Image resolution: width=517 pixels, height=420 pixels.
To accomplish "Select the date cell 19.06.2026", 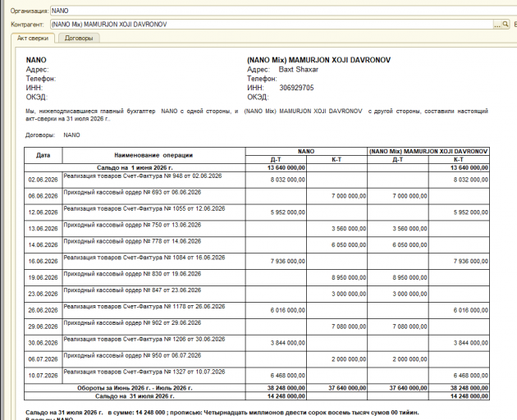I will pyautogui.click(x=43, y=278).
